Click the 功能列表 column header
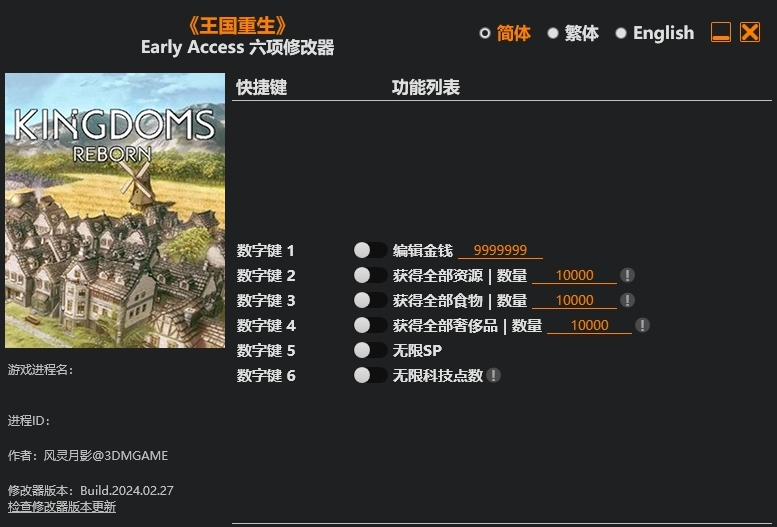The image size is (777, 527). pyautogui.click(x=426, y=87)
